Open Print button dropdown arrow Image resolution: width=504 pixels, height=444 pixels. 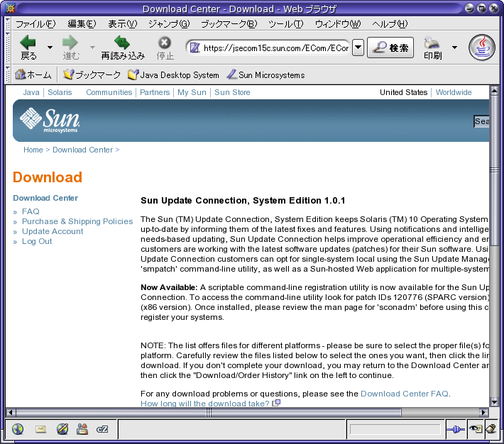point(454,48)
